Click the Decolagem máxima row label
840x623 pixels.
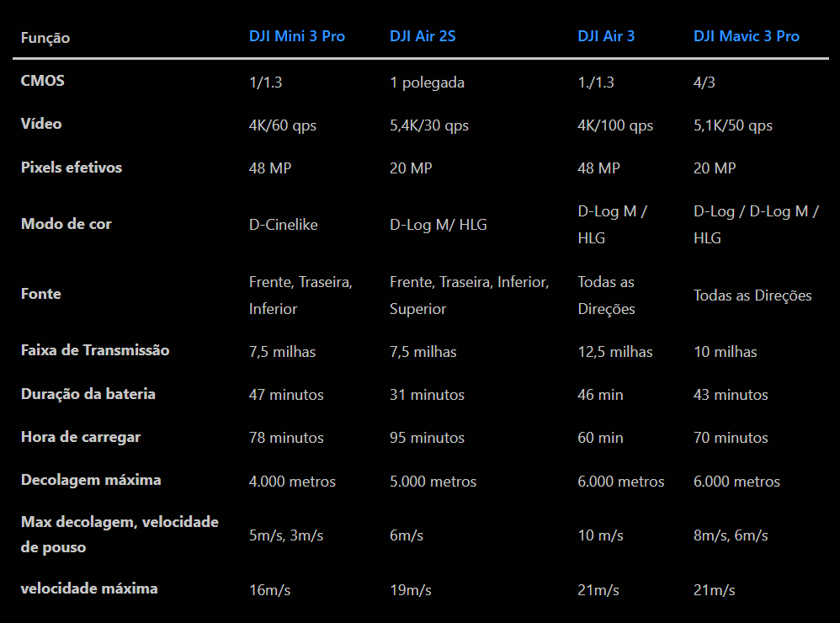(91, 480)
